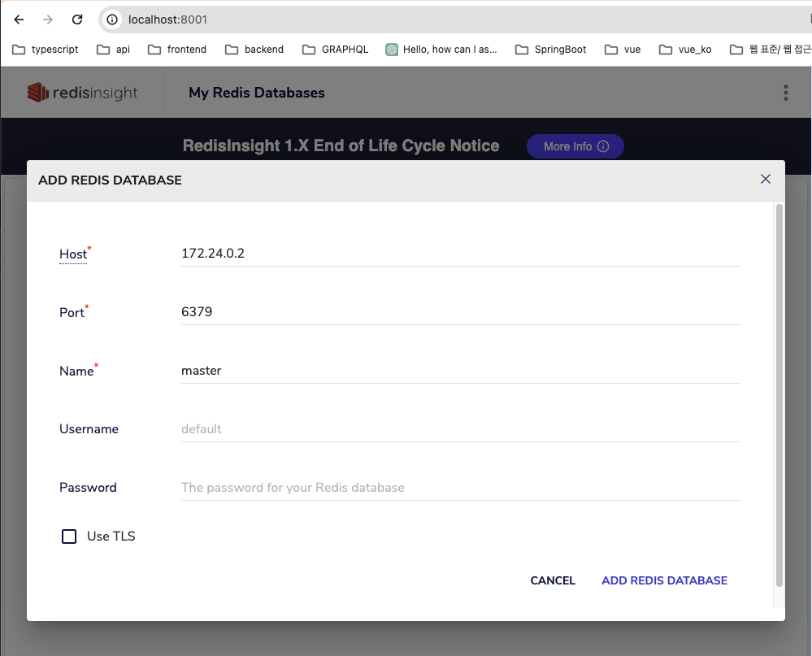Click the browser forward arrow
The height and width of the screenshot is (656, 812).
pyautogui.click(x=49, y=18)
